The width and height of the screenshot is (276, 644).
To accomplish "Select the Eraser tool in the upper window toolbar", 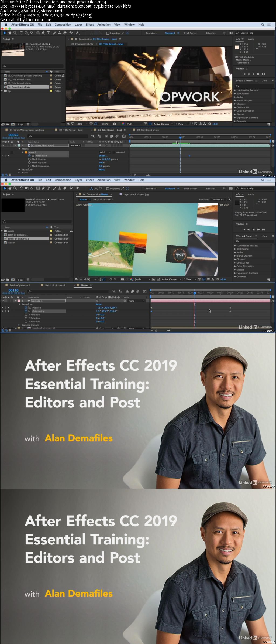I will (65, 33).
